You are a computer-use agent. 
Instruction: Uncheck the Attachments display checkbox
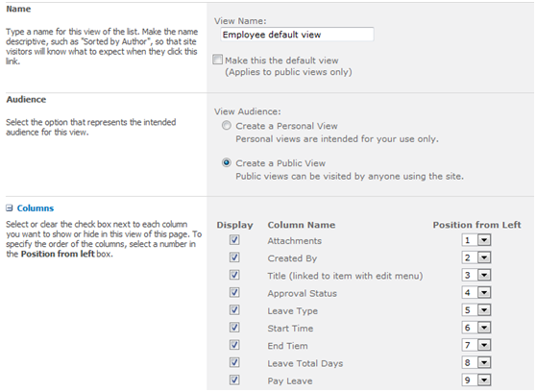click(x=234, y=240)
